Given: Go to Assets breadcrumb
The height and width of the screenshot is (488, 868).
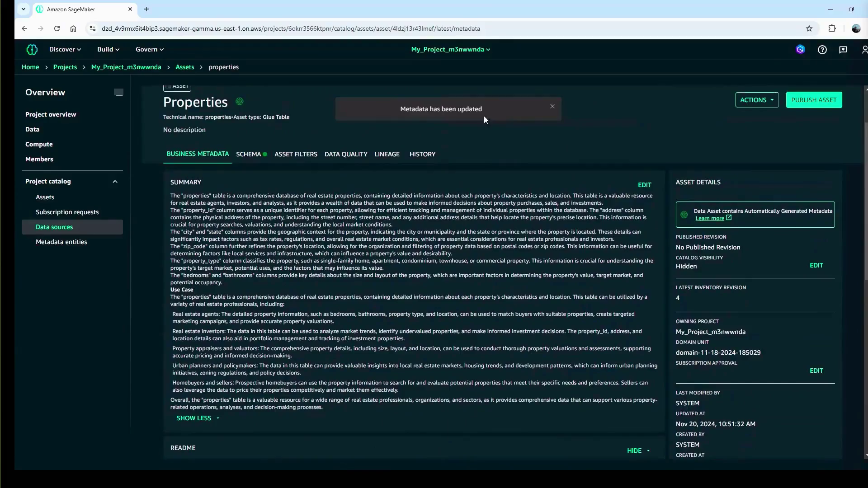Looking at the screenshot, I should (184, 67).
